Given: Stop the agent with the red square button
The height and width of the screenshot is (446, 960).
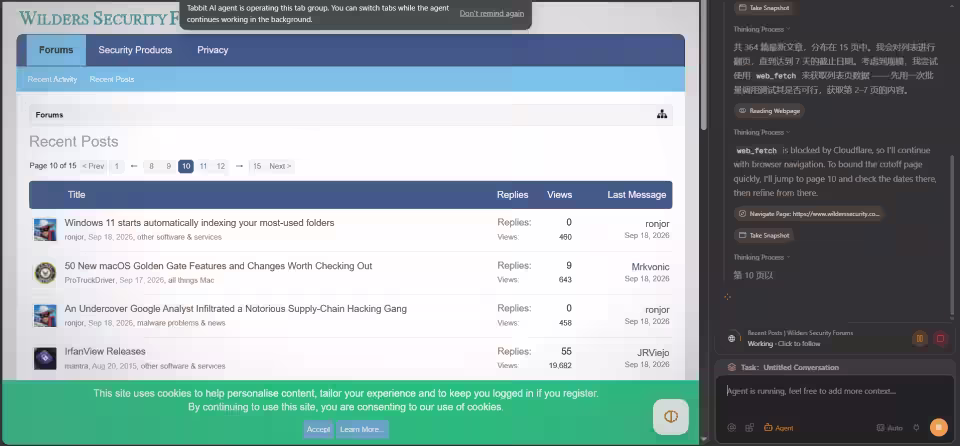Looking at the screenshot, I should click(x=940, y=338).
